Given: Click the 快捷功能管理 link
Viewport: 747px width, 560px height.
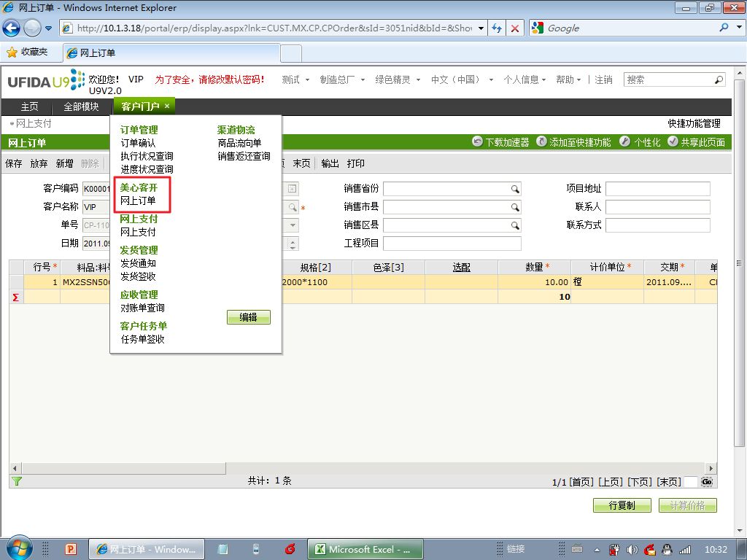Looking at the screenshot, I should pos(694,123).
